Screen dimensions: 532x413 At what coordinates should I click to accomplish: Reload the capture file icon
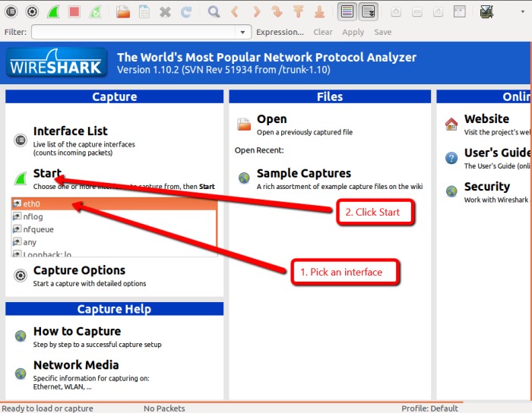pos(186,12)
